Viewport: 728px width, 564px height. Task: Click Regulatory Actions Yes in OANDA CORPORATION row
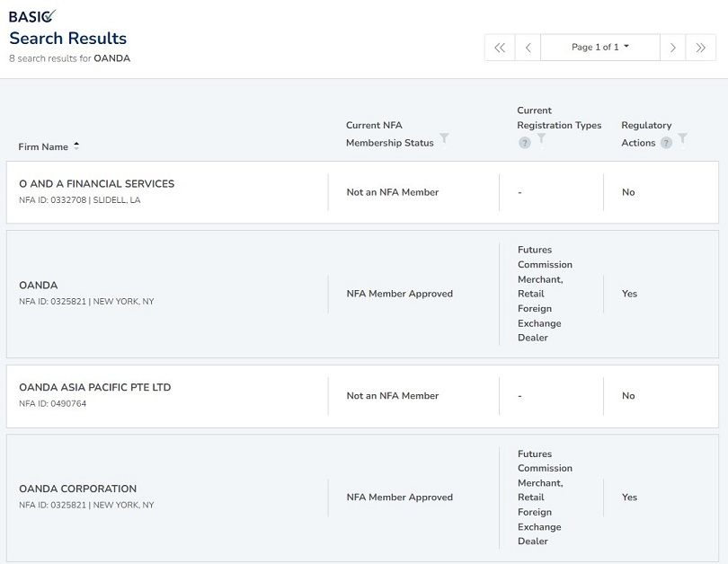pyautogui.click(x=629, y=498)
